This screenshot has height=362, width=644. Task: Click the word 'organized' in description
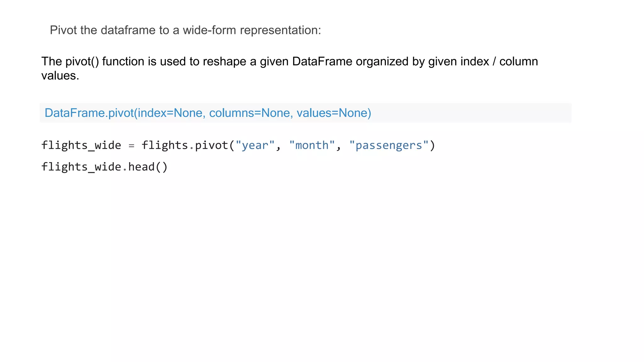click(x=382, y=61)
